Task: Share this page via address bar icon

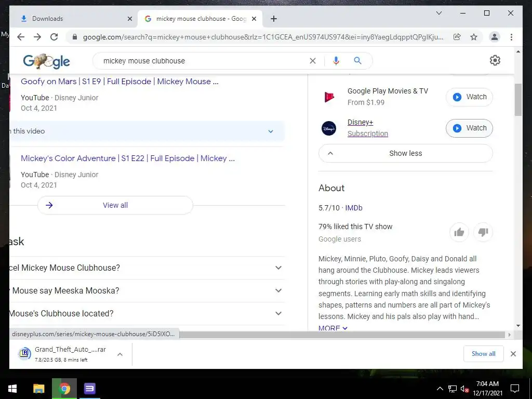Action: 457,37
